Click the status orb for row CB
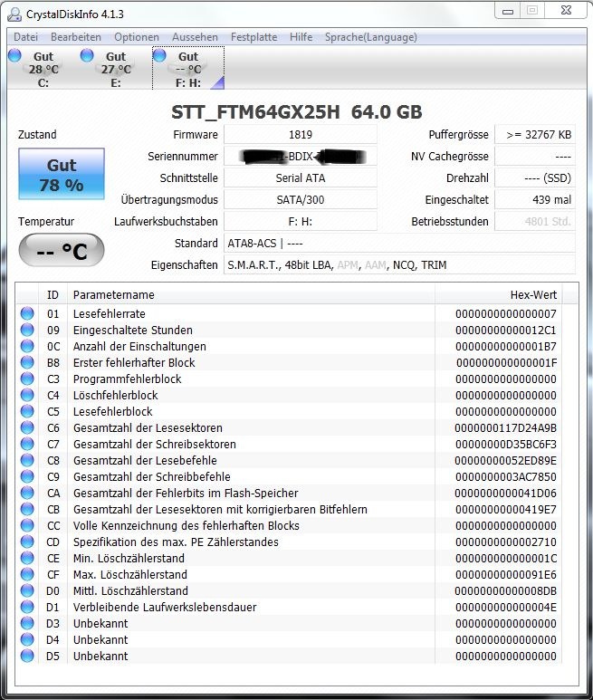The image size is (593, 700). pos(27,509)
